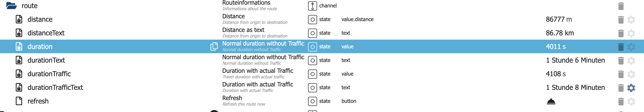
Task: Open settings gear for highlighted duration row
Action: 631,47
